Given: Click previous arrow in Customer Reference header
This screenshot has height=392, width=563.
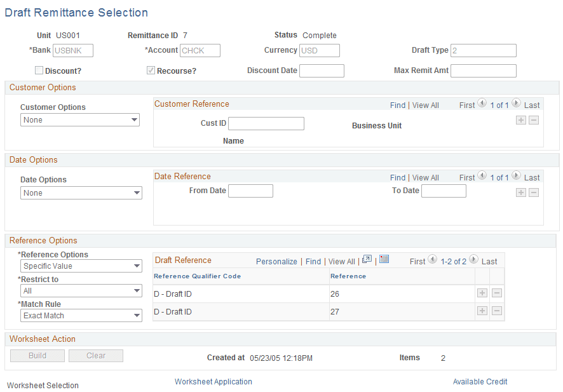Looking at the screenshot, I should click(x=482, y=105).
